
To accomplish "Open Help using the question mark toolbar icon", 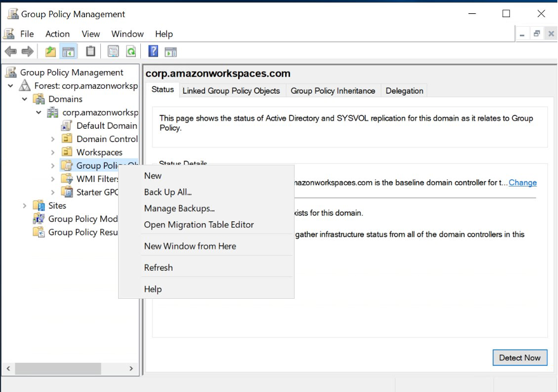I will 153,51.
